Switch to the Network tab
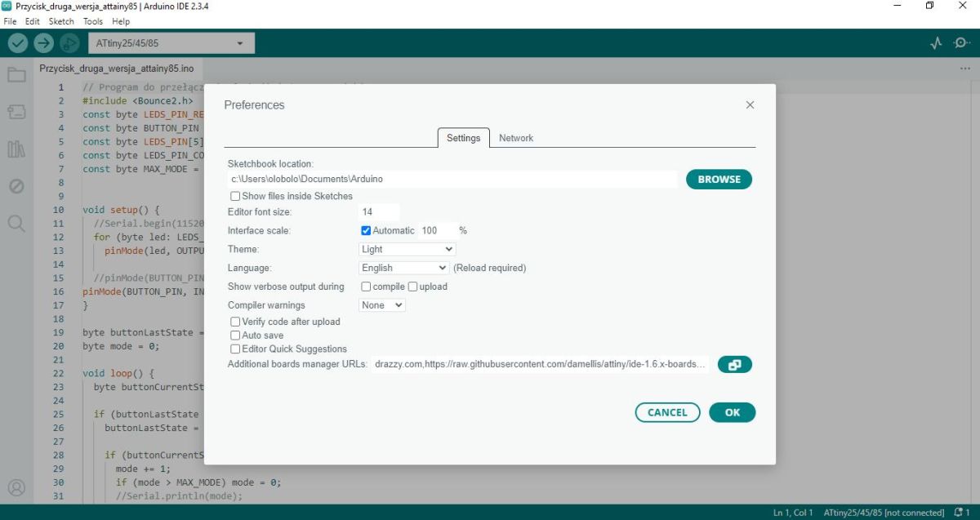The height and width of the screenshot is (520, 980). pyautogui.click(x=516, y=138)
